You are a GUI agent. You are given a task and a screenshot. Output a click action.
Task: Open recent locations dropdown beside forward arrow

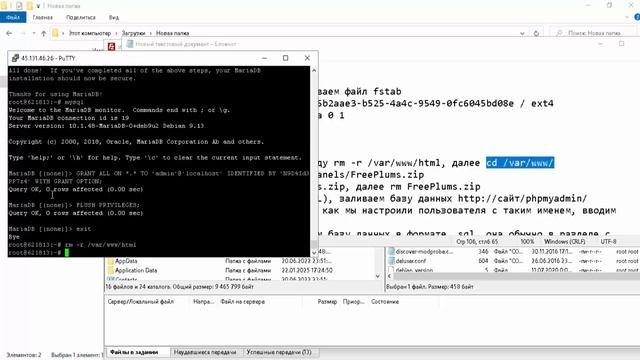coord(34,33)
